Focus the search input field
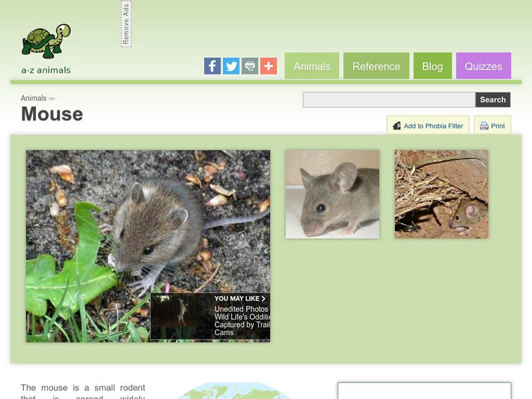 [389, 100]
